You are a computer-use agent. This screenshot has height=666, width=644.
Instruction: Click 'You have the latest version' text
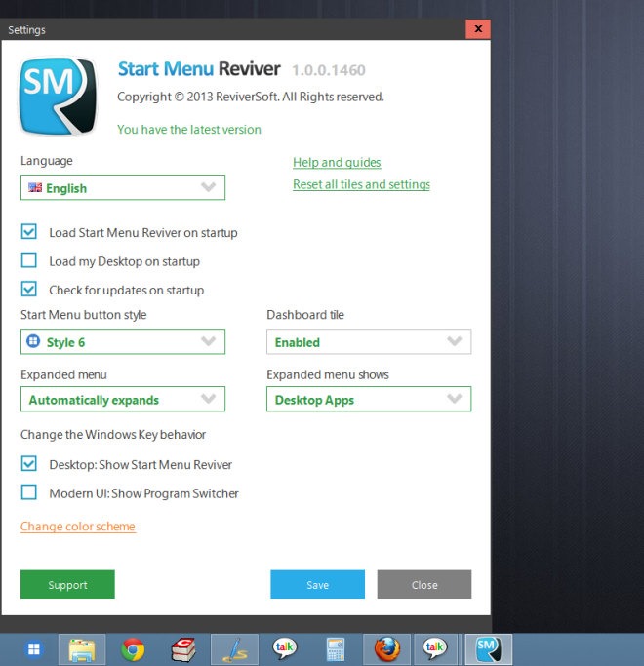point(189,129)
